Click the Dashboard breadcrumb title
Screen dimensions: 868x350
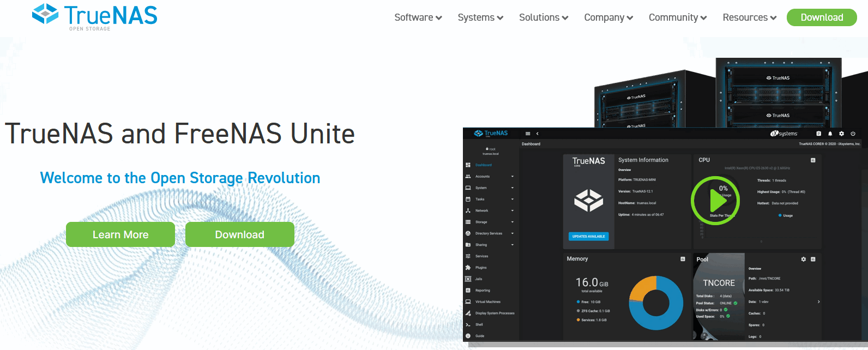[531, 144]
